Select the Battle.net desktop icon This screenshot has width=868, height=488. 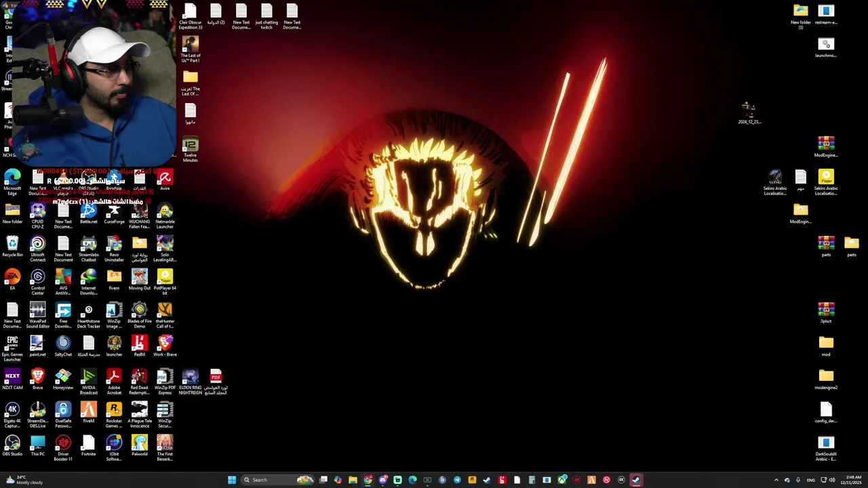tap(88, 214)
